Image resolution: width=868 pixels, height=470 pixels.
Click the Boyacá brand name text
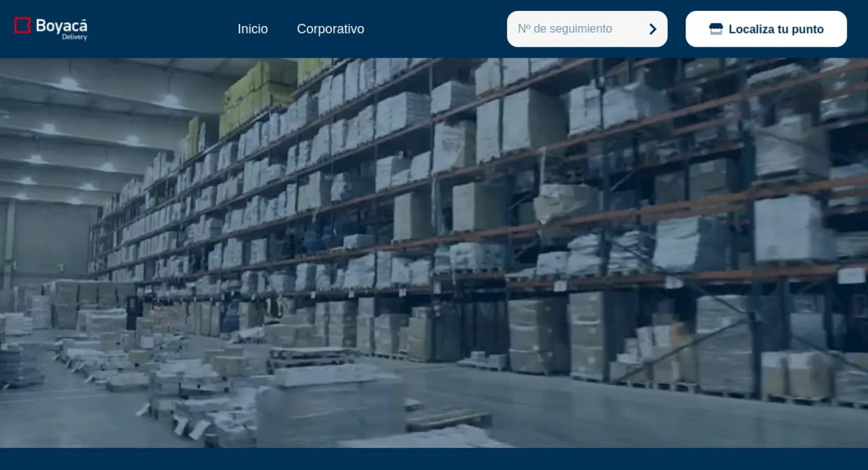point(61,25)
